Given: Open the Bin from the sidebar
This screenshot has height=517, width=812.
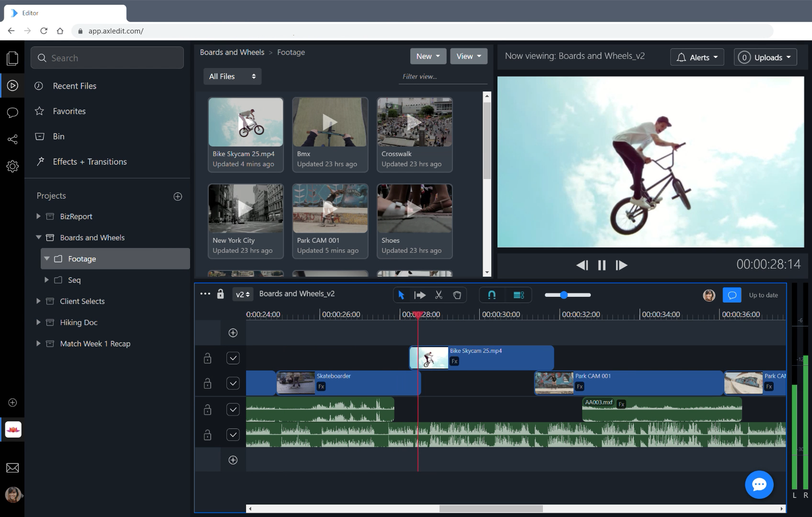Looking at the screenshot, I should point(58,136).
